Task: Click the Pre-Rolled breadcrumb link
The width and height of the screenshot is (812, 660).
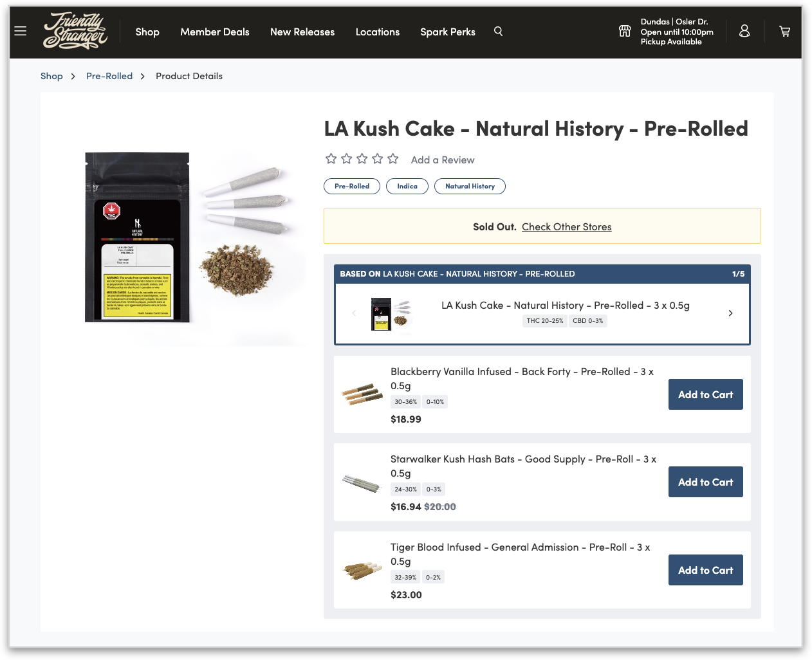Action: click(x=109, y=76)
